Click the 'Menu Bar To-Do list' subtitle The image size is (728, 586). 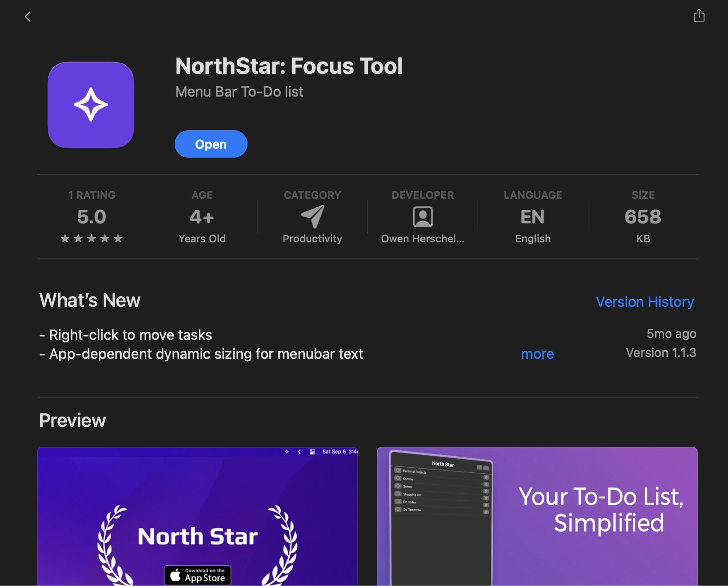coord(239,91)
